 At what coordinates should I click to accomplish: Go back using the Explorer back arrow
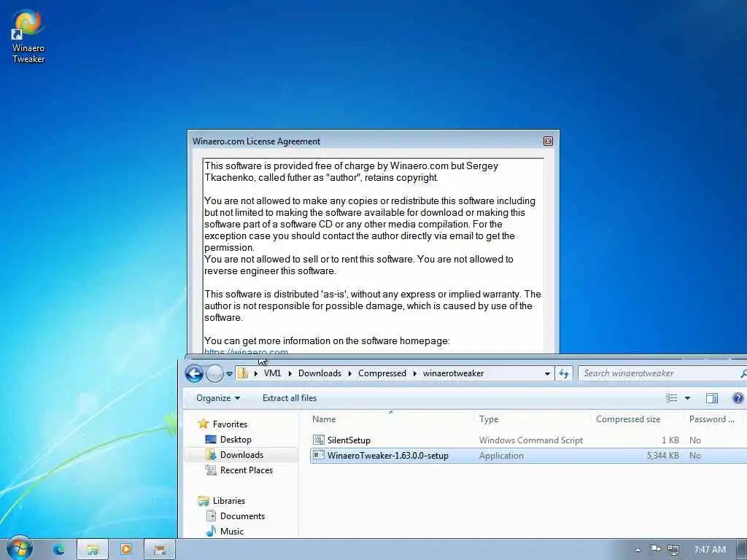(194, 374)
